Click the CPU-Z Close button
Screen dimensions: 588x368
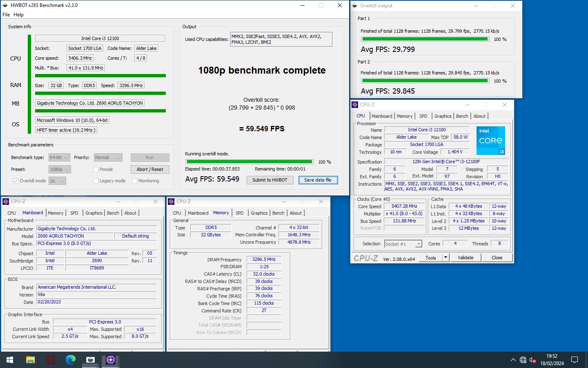pyautogui.click(x=497, y=258)
